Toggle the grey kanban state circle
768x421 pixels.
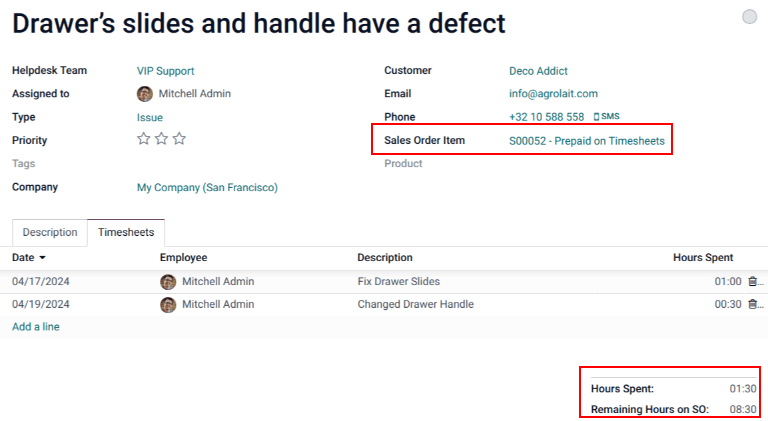coord(749,17)
